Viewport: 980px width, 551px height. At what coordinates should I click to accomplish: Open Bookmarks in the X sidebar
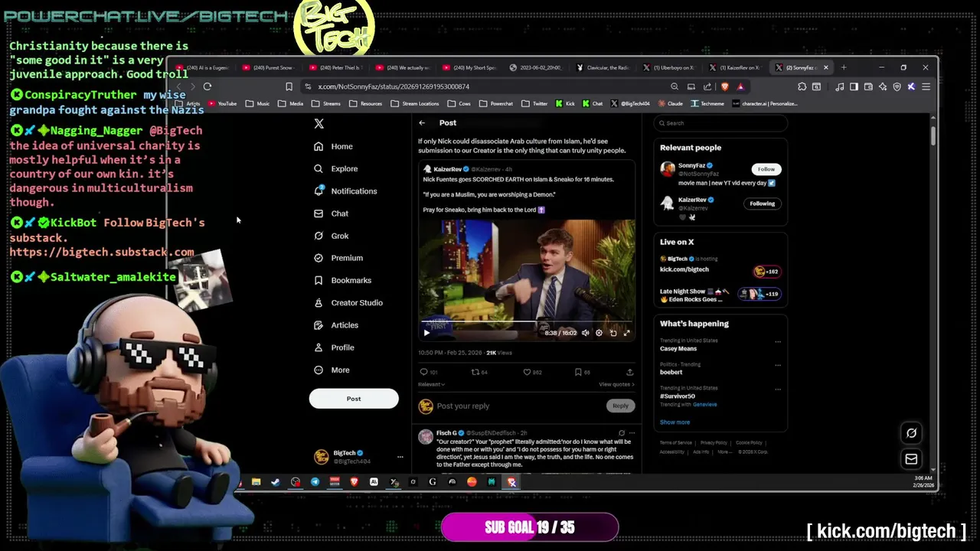pyautogui.click(x=342, y=280)
